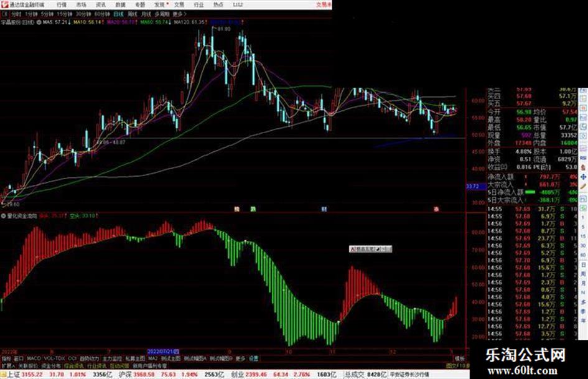Image resolution: width=588 pixels, height=379 pixels.
Task: Select the 季 period button in right sidebar
Action: pyautogui.click(x=583, y=311)
